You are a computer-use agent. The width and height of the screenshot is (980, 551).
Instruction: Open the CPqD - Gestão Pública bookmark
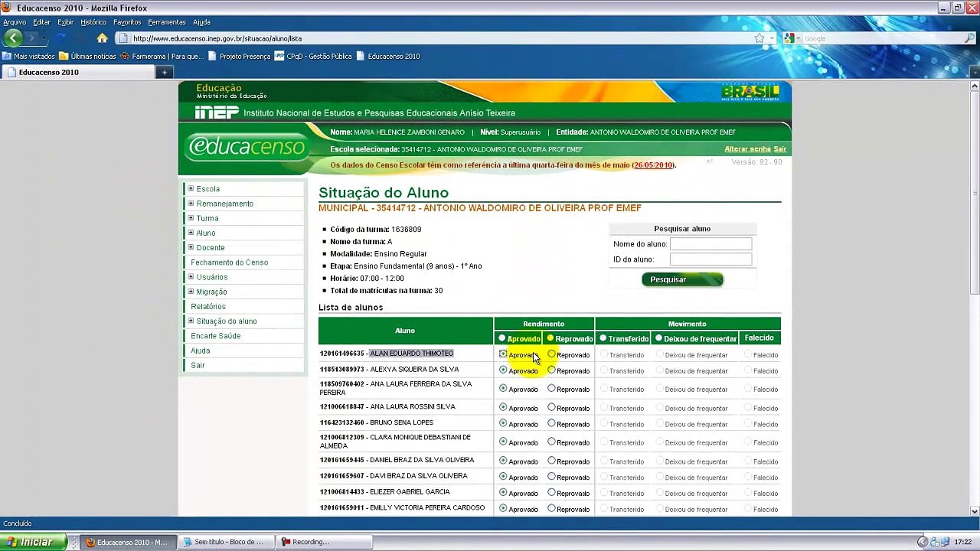pos(313,56)
